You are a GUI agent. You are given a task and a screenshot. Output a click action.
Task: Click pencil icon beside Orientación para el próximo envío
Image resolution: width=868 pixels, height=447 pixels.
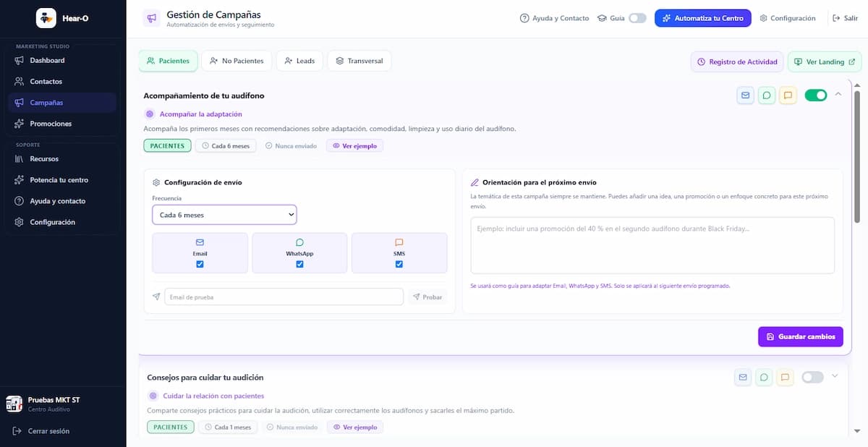(475, 182)
